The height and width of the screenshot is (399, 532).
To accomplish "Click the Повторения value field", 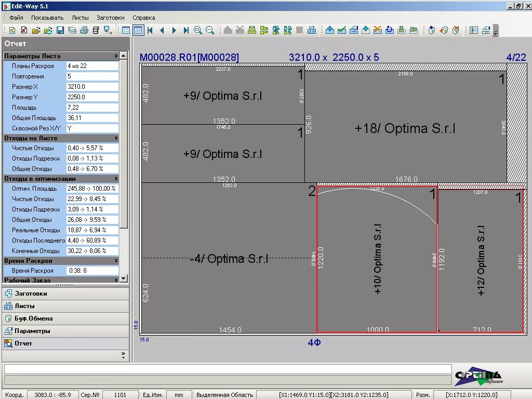I will 92,76.
